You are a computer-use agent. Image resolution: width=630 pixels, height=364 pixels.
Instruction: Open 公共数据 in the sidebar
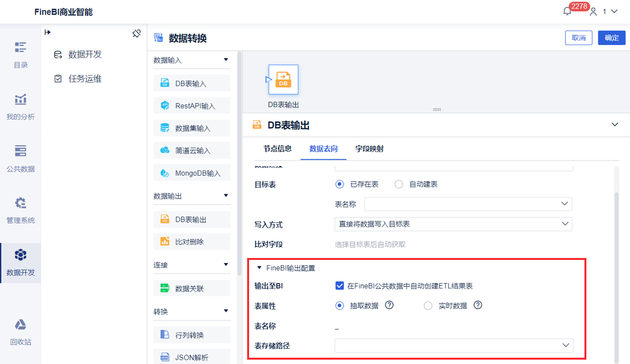[20, 159]
